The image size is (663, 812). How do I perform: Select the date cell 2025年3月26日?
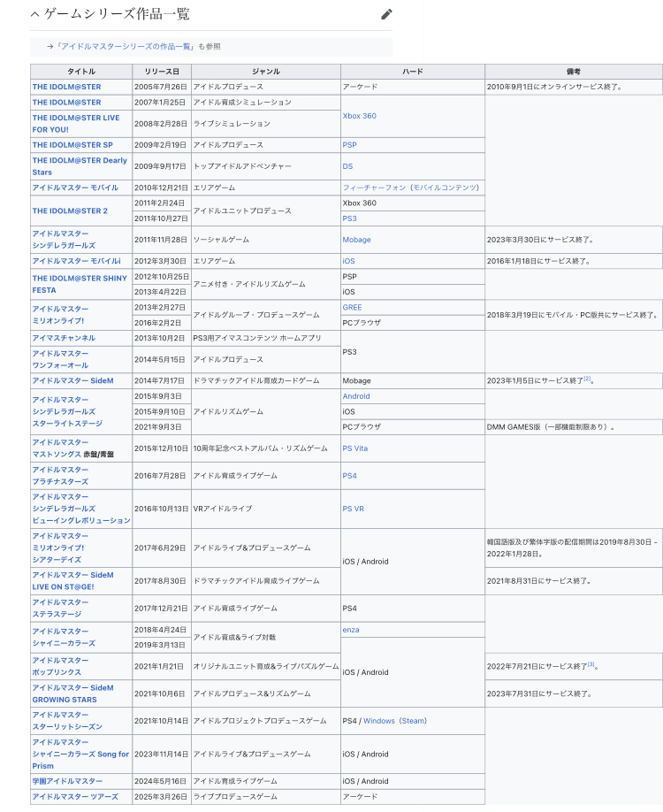point(161,796)
